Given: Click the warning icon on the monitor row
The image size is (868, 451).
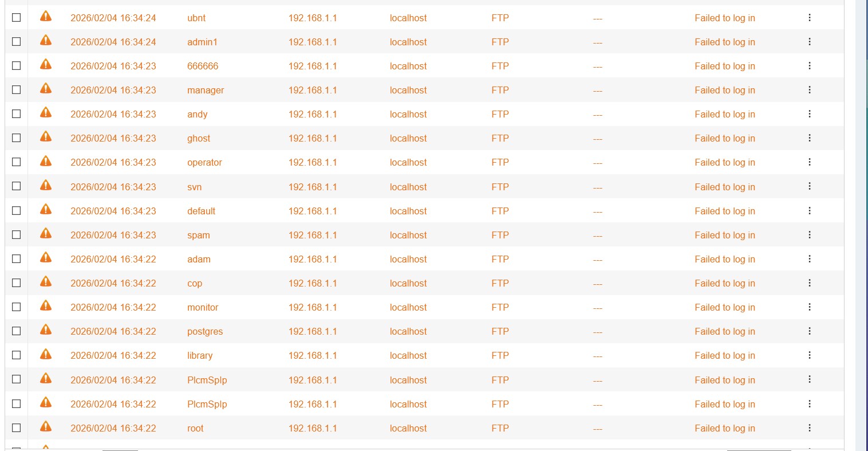Looking at the screenshot, I should coord(46,307).
